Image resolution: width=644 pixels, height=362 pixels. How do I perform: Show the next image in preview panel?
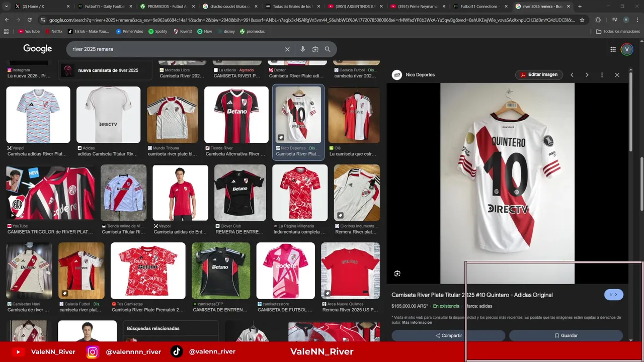587,75
